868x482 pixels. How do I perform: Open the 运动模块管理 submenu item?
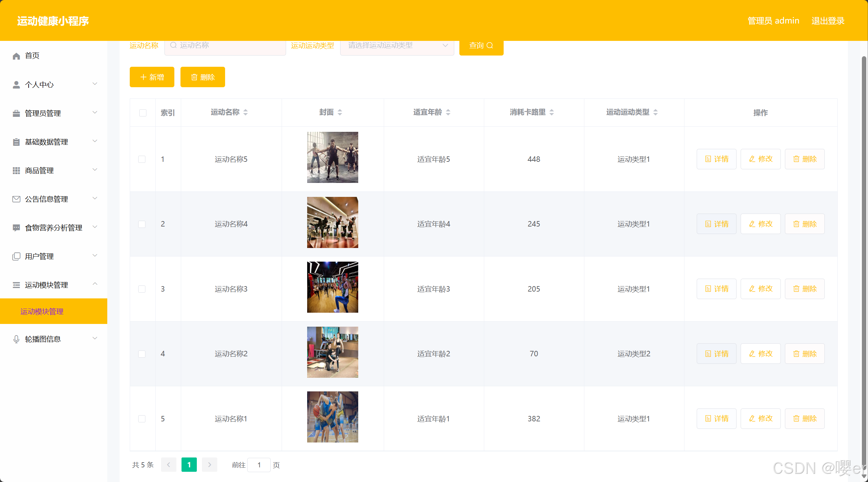click(x=42, y=311)
